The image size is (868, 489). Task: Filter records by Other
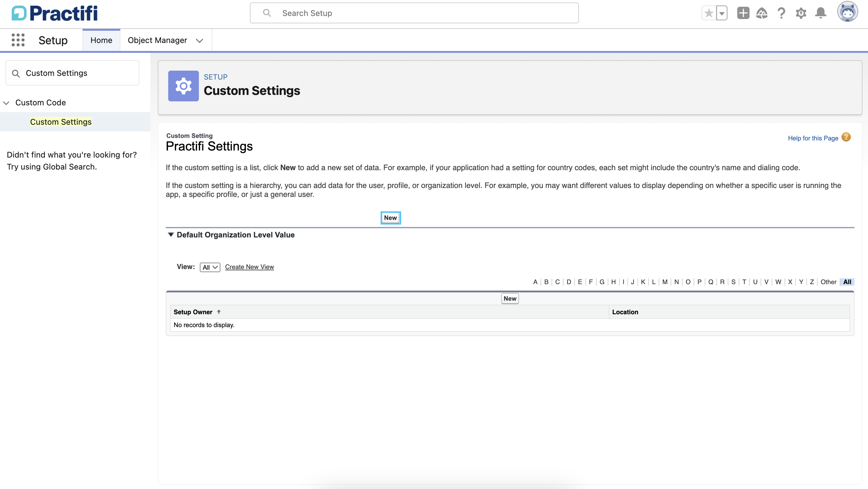(x=828, y=282)
